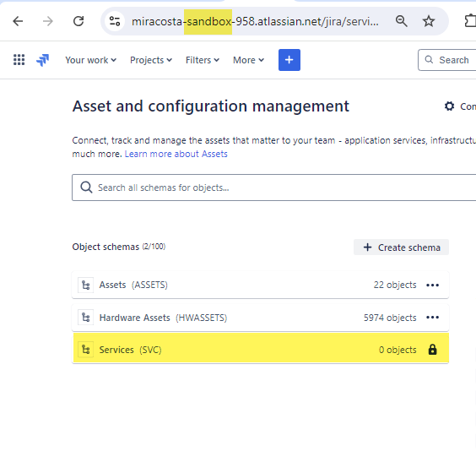Click the Search all schemas for objects field
The width and height of the screenshot is (476, 473).
[274, 188]
